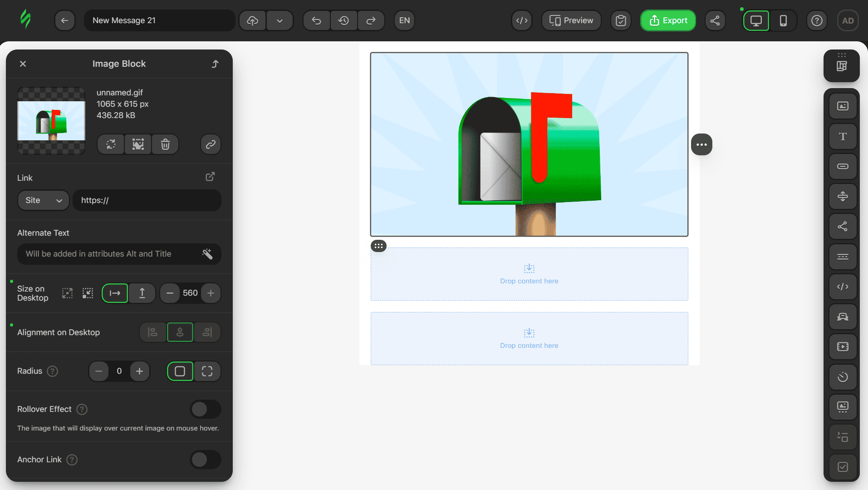Open the Site link type dropdown
Viewport: 868px width, 490px height.
pyautogui.click(x=43, y=200)
